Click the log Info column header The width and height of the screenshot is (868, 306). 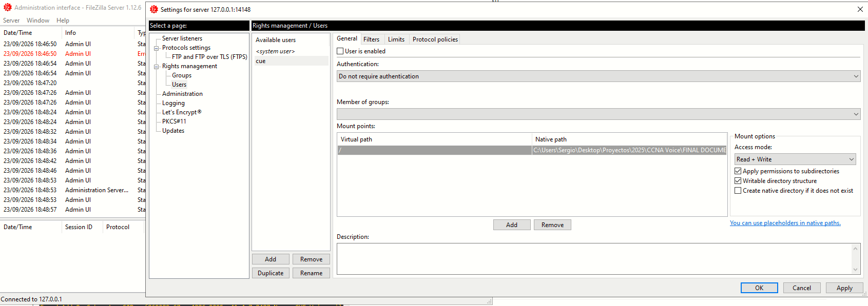pyautogui.click(x=98, y=33)
